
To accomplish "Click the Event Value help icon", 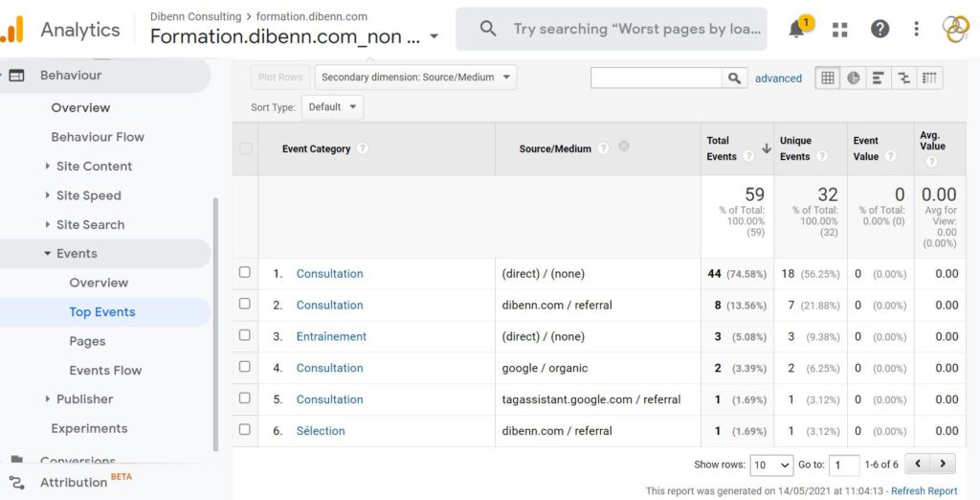I will tap(890, 156).
